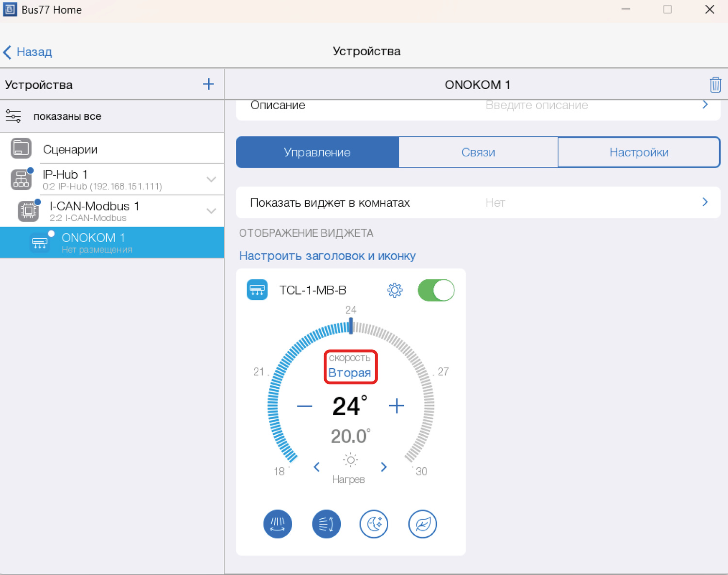The height and width of the screenshot is (575, 728).
Task: Click the trash icon to delete ONOKOM 1
Action: pyautogui.click(x=715, y=85)
